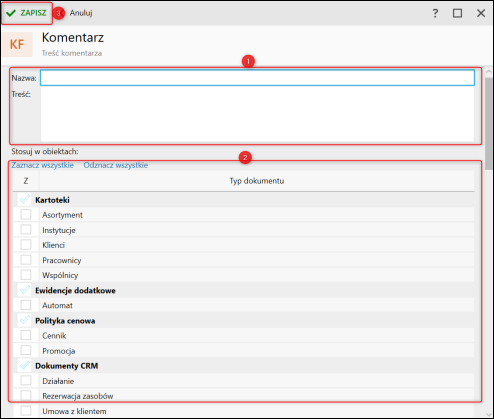Check the Umowa z klientem checkbox
Image resolution: width=494 pixels, height=419 pixels.
(26, 410)
